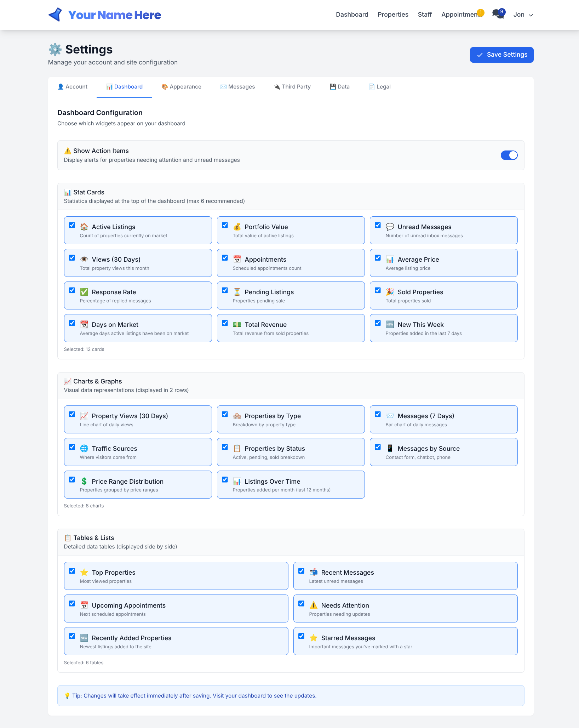Viewport: 579px width, 728px height.
Task: Click the warning icon beside Show Action Items
Action: [x=67, y=151]
